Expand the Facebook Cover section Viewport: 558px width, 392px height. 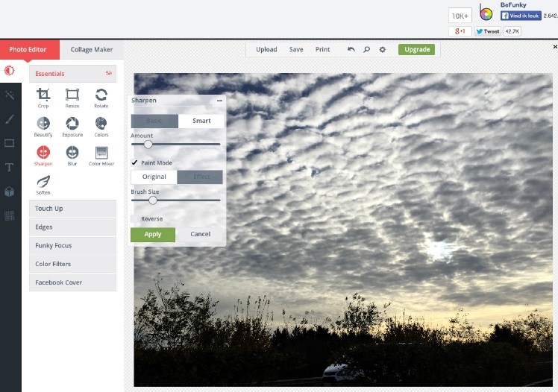click(x=72, y=282)
